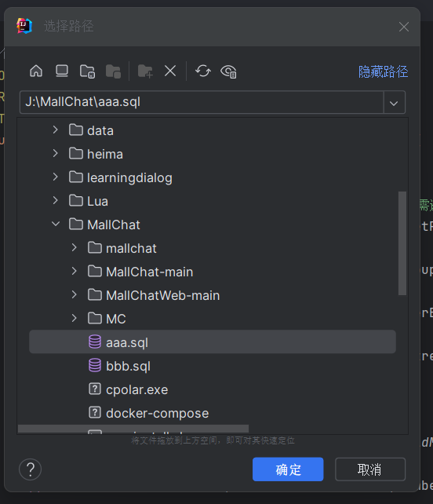The width and height of the screenshot is (433, 504).
Task: Click the create new folder icon
Action: pos(145,71)
